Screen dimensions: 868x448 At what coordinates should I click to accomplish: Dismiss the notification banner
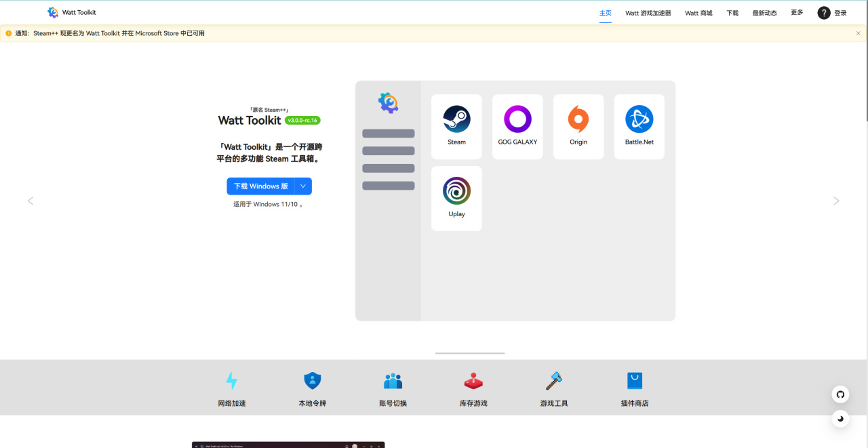[858, 33]
